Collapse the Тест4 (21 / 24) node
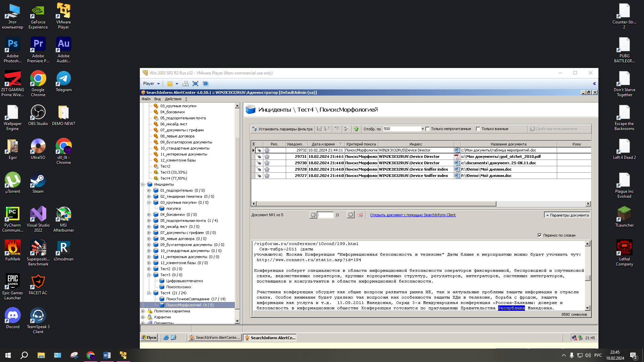644x362 pixels. click(x=149, y=293)
